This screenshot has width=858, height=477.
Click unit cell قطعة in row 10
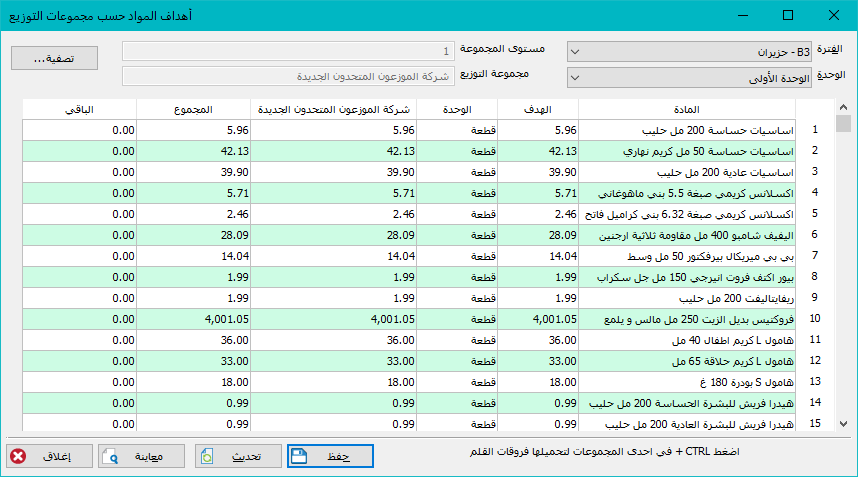tap(457, 319)
